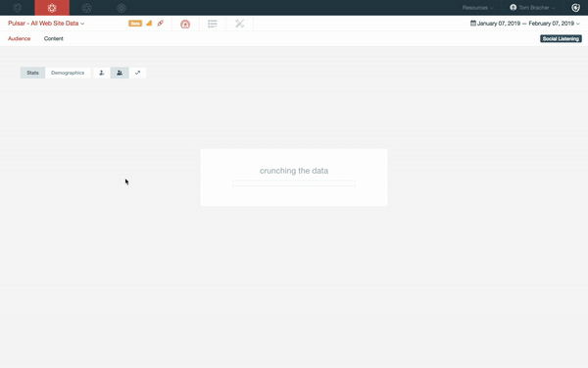Switch to the Audience tab
The width and height of the screenshot is (588, 368).
20,38
